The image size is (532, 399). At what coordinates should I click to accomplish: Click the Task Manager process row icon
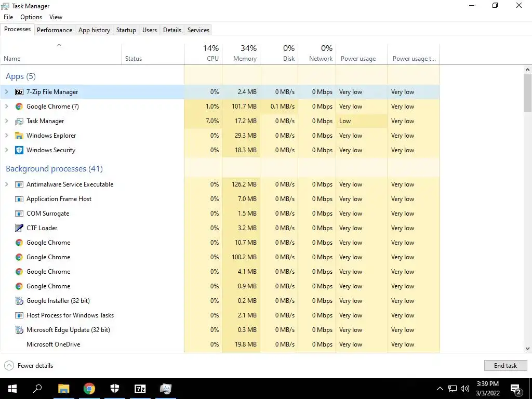point(19,121)
